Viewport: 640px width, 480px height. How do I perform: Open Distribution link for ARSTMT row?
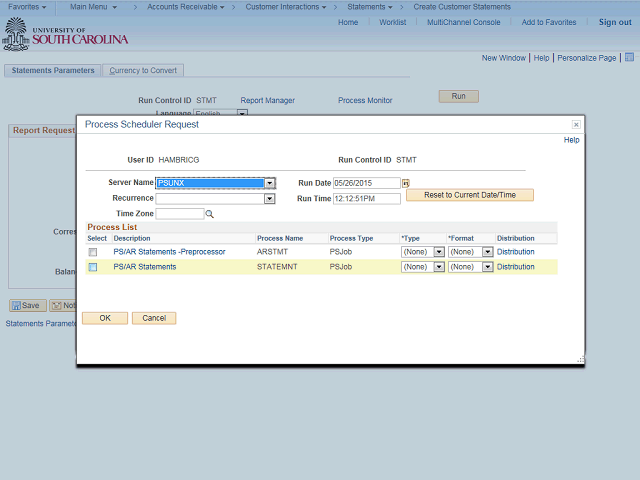coord(516,252)
